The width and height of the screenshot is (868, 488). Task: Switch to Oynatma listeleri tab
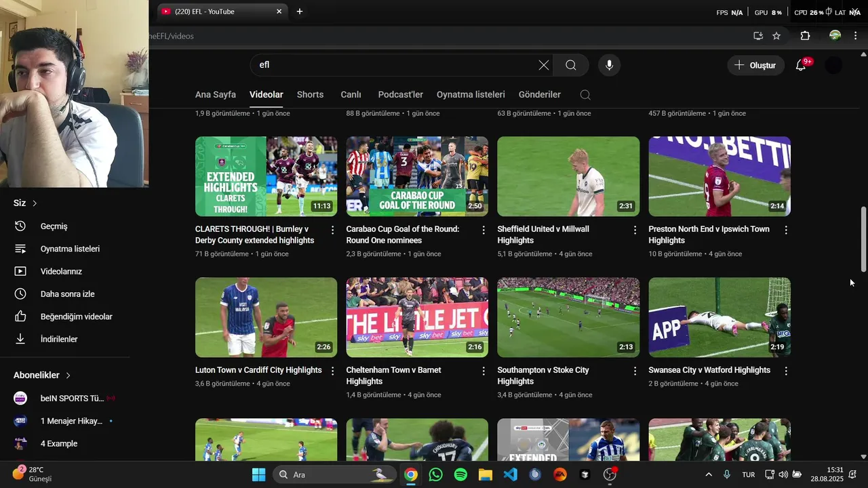coord(471,95)
